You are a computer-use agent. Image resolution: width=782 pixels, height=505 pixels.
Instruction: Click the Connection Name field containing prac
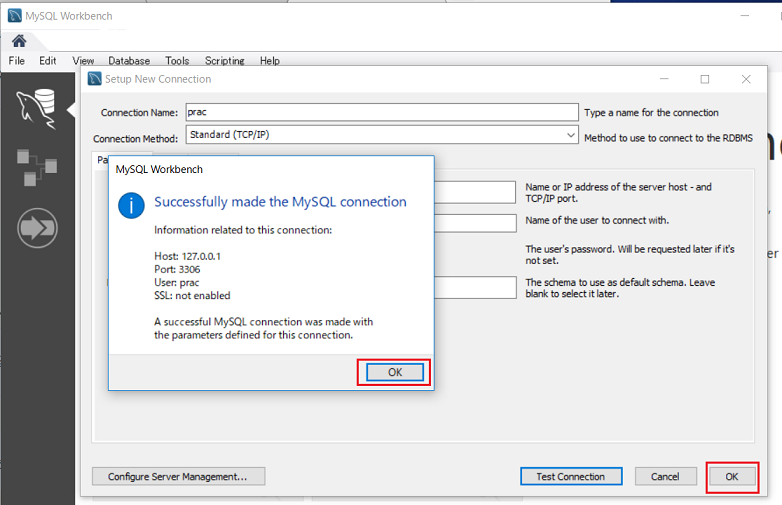[382, 112]
